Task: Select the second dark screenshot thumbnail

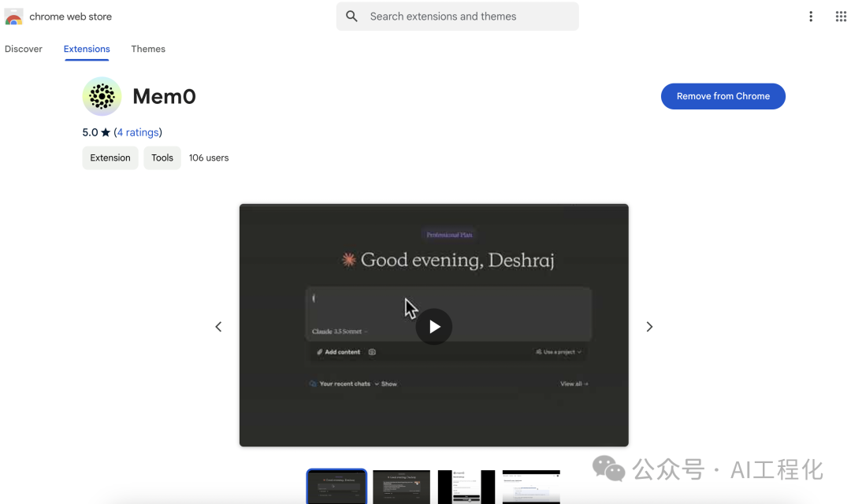Action: click(x=402, y=487)
